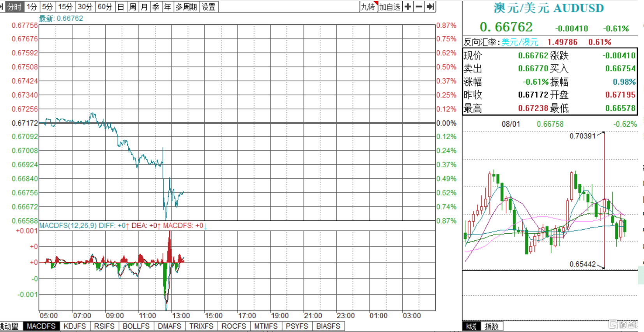
Task: Select the 5分 five-minute period
Action: 48,7
